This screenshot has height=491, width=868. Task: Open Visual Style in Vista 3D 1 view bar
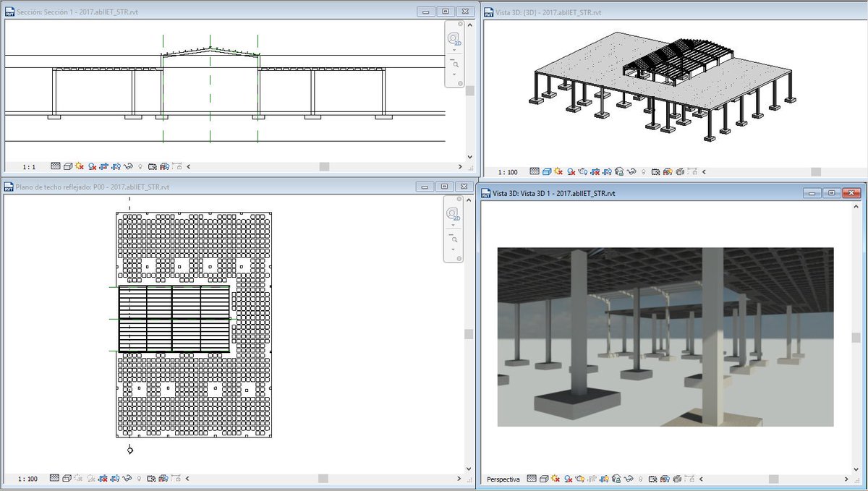coord(544,479)
